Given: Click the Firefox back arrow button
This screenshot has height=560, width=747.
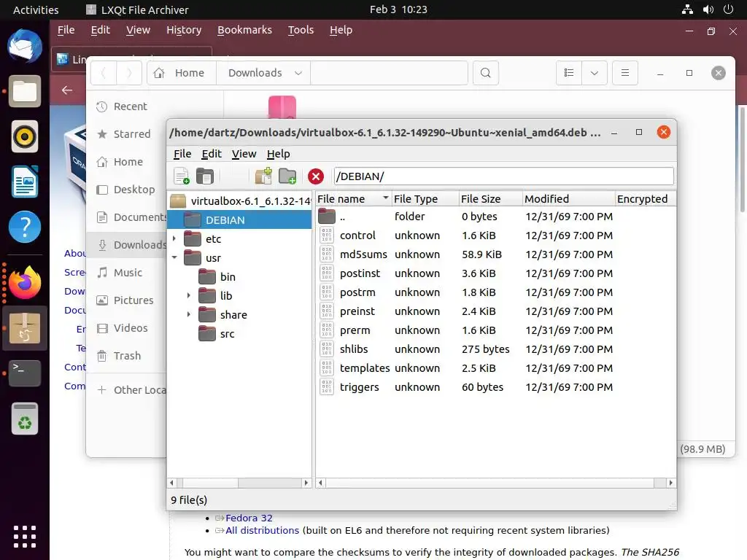Looking at the screenshot, I should point(67,90).
